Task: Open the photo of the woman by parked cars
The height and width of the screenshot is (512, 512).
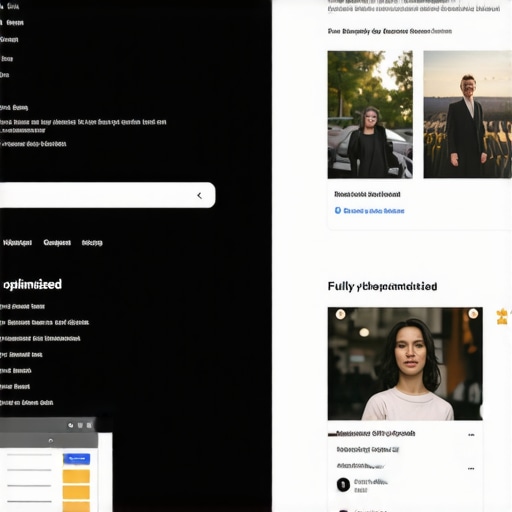Action: pos(370,114)
